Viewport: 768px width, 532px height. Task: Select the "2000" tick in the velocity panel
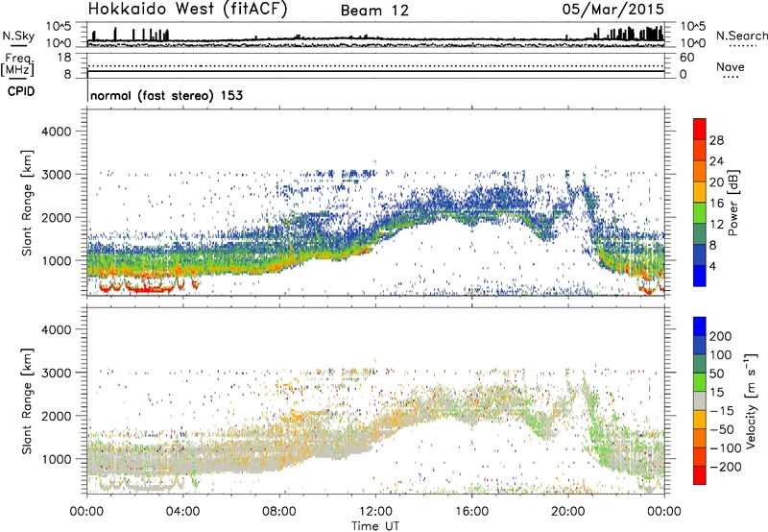(x=57, y=416)
